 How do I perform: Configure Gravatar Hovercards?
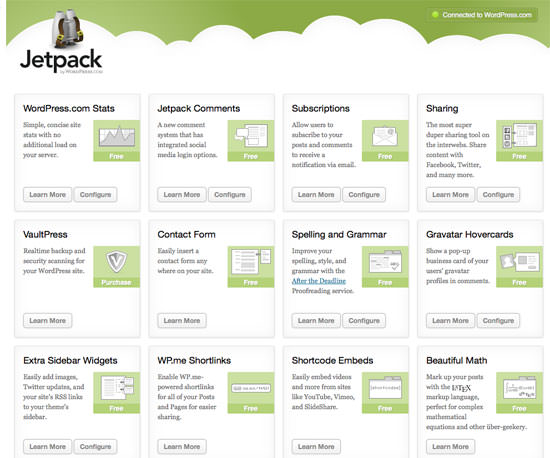click(x=498, y=321)
